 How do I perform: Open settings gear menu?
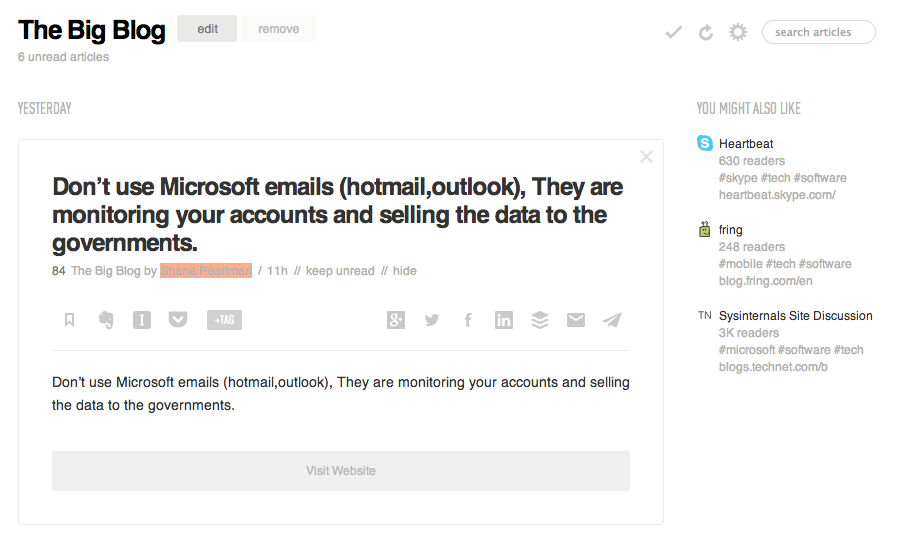[738, 32]
